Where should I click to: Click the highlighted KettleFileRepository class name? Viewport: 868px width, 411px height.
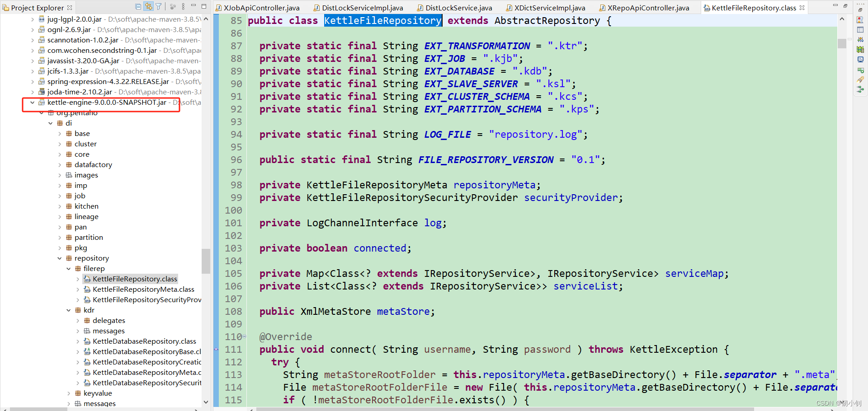pyautogui.click(x=382, y=20)
